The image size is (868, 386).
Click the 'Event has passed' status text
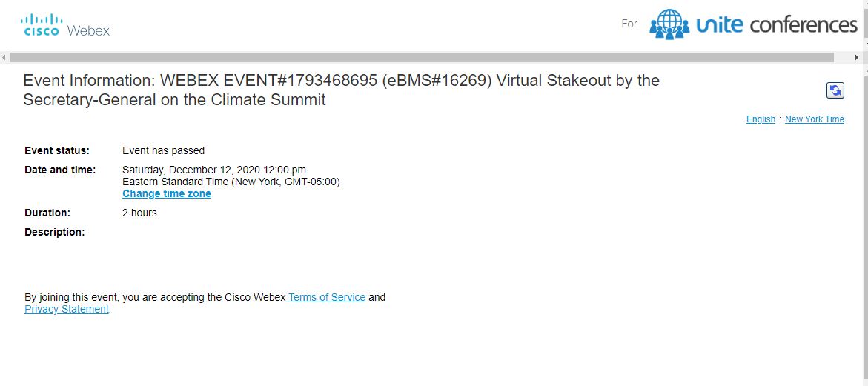click(x=163, y=150)
